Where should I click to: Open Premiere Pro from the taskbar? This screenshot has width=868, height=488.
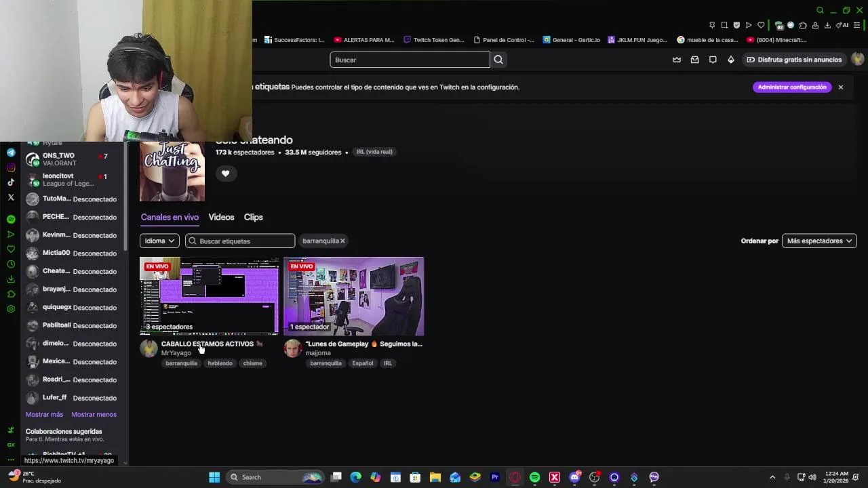coord(495,477)
